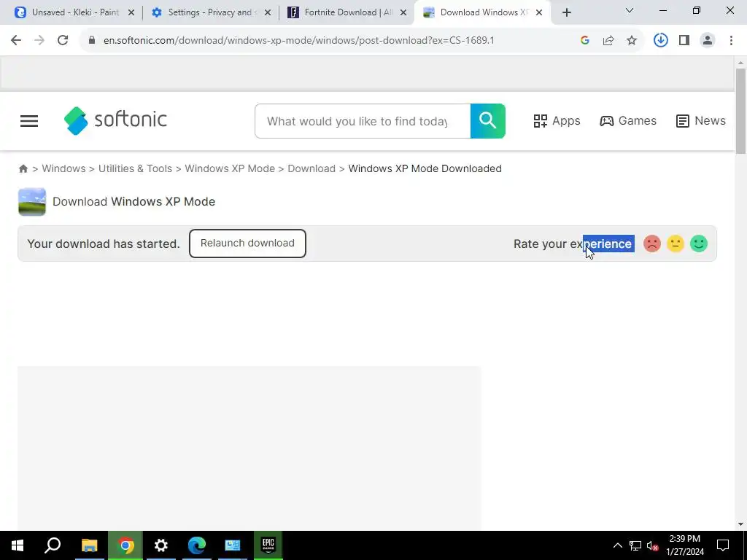The width and height of the screenshot is (747, 560).
Task: Click Download breadcrumb link
Action: [311, 168]
